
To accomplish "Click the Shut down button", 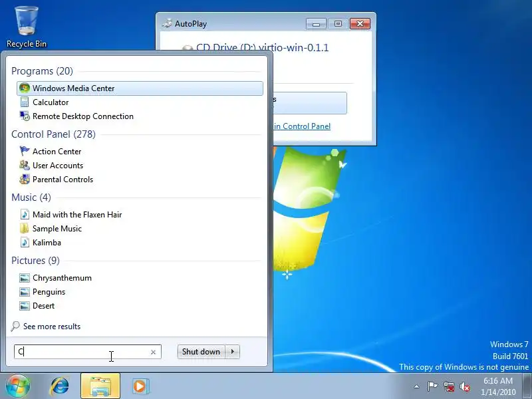I will click(x=201, y=352).
